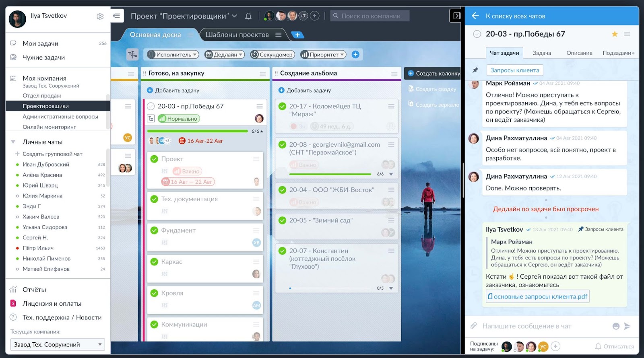644x358 pixels.
Task: Go back to all chats arrow
Action: (x=475, y=16)
